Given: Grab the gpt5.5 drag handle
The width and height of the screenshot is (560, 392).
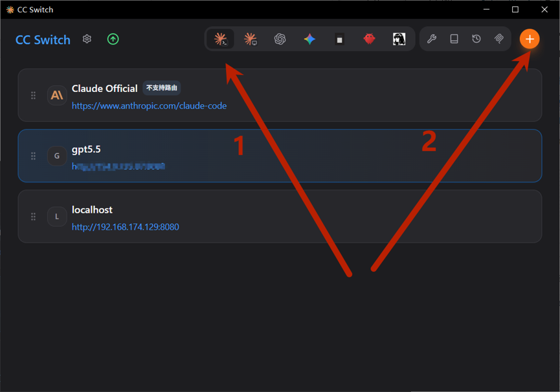Looking at the screenshot, I should tap(33, 156).
